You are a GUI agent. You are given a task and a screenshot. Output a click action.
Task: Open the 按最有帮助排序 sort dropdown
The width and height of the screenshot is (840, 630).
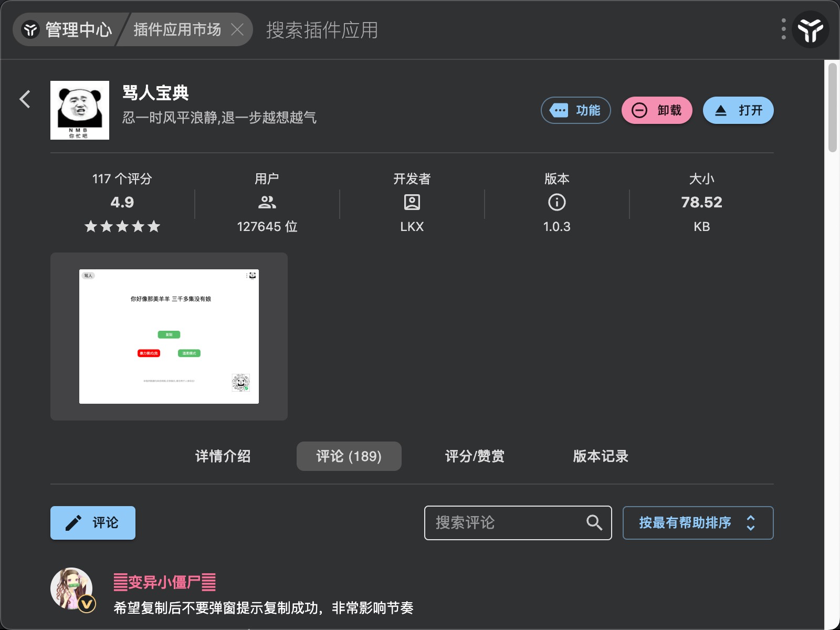pos(698,523)
